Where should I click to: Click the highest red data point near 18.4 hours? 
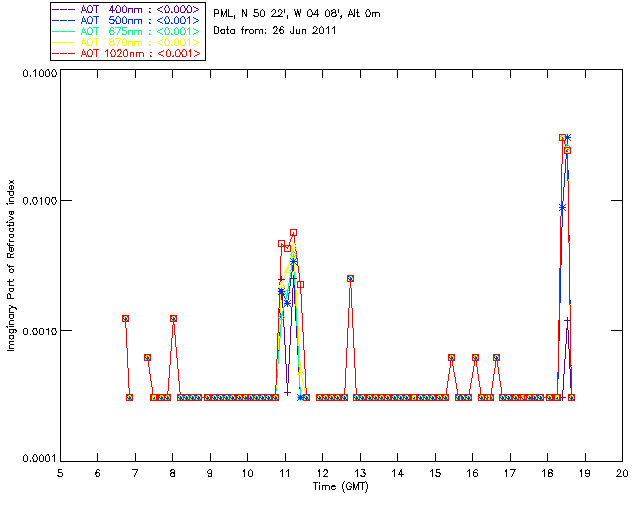point(562,138)
